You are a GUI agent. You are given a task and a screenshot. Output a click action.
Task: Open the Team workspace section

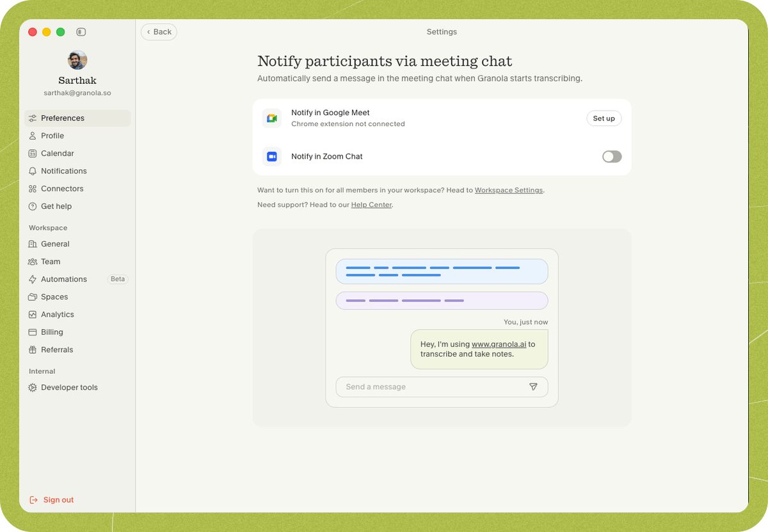pyautogui.click(x=77, y=262)
